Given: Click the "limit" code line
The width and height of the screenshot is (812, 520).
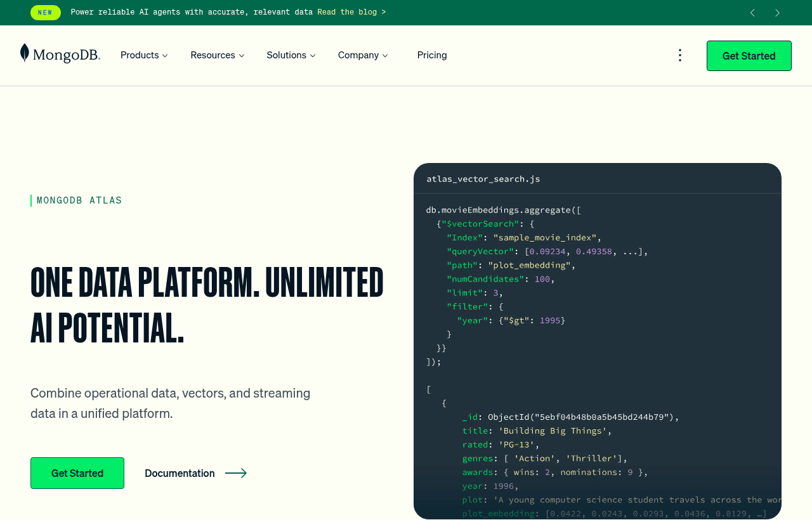Looking at the screenshot, I should (475, 293).
